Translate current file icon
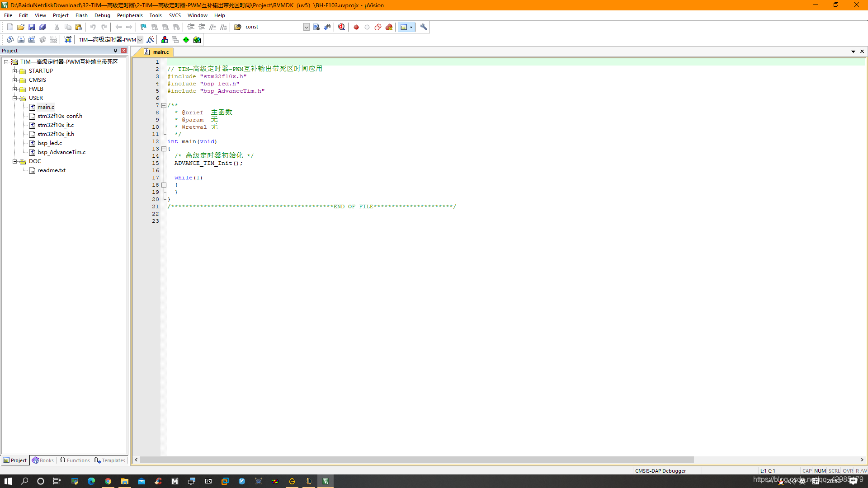This screenshot has height=488, width=868. click(x=10, y=40)
